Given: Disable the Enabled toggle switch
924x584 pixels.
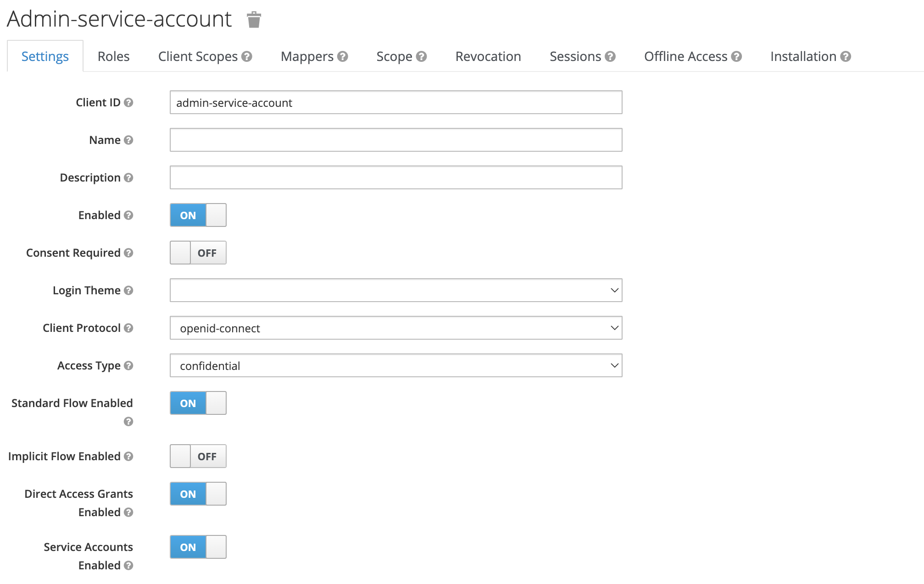Looking at the screenshot, I should point(198,215).
